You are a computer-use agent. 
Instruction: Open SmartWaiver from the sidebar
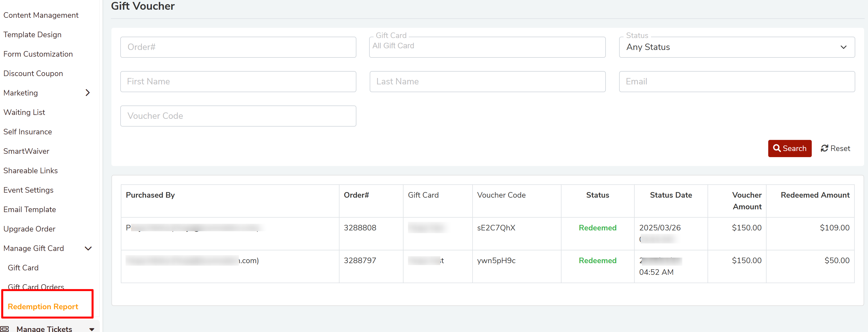pos(26,151)
